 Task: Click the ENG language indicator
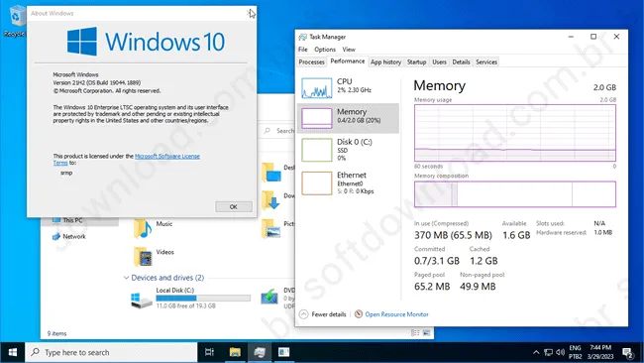[x=575, y=352]
